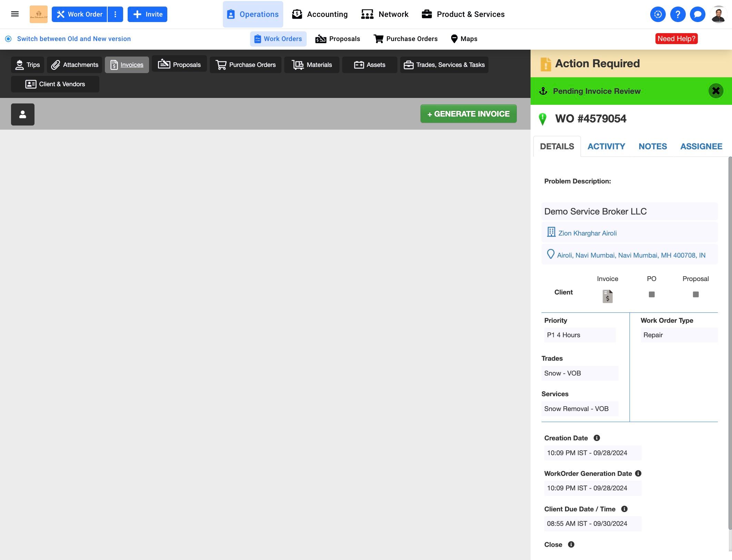The height and width of the screenshot is (560, 732).
Task: Check the client PO checkbox
Action: (x=651, y=294)
